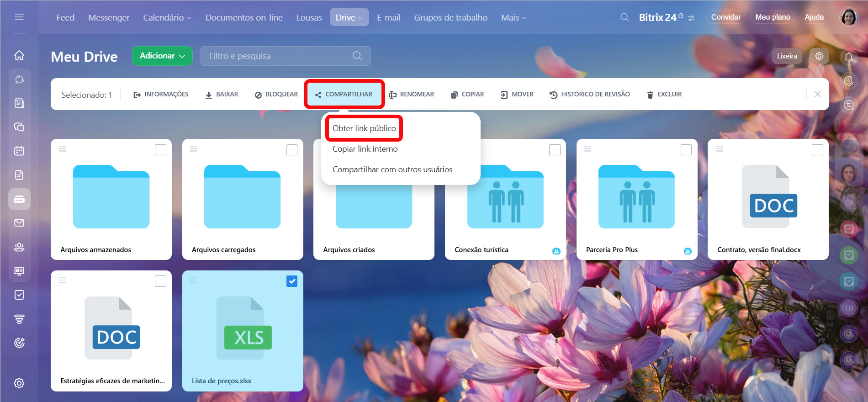Select Copiar link interno
Image resolution: width=868 pixels, height=402 pixels.
365,149
